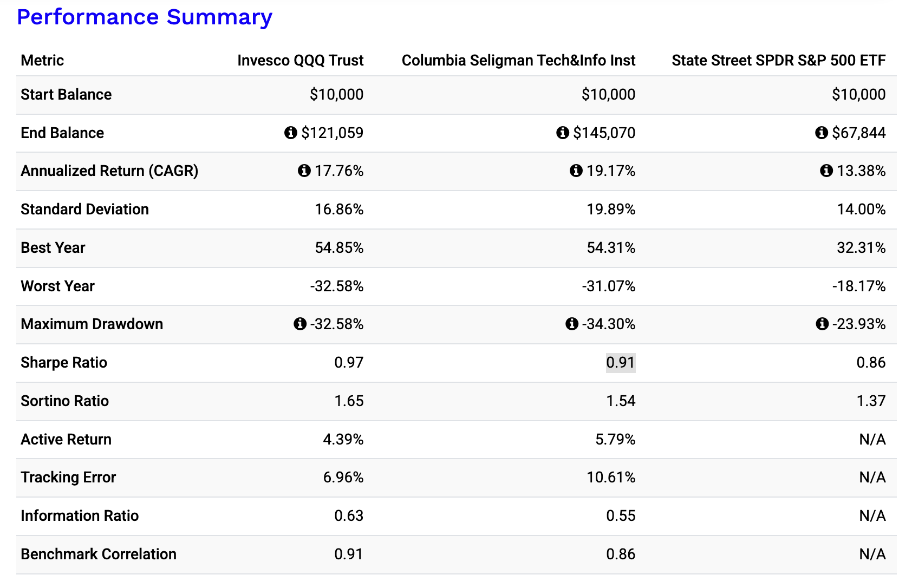Click info icon beside $145,070 end balance
Screen dimensions: 912x588
563,133
